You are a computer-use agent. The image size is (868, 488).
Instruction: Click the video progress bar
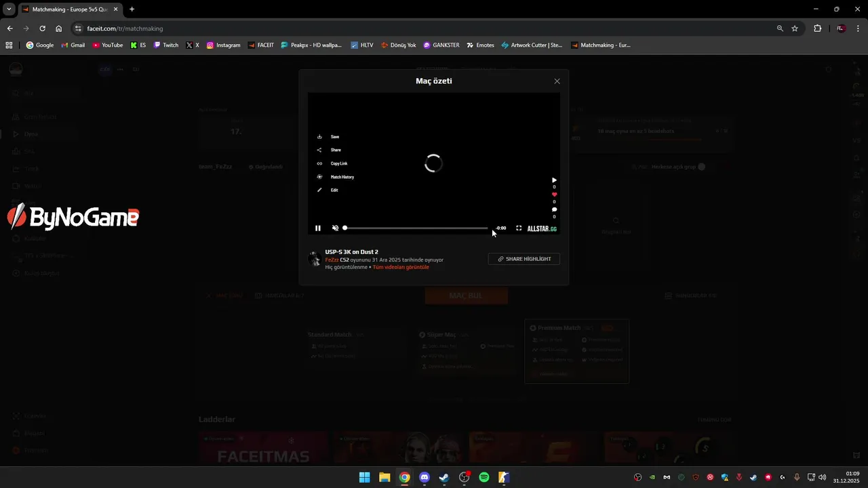[416, 228]
